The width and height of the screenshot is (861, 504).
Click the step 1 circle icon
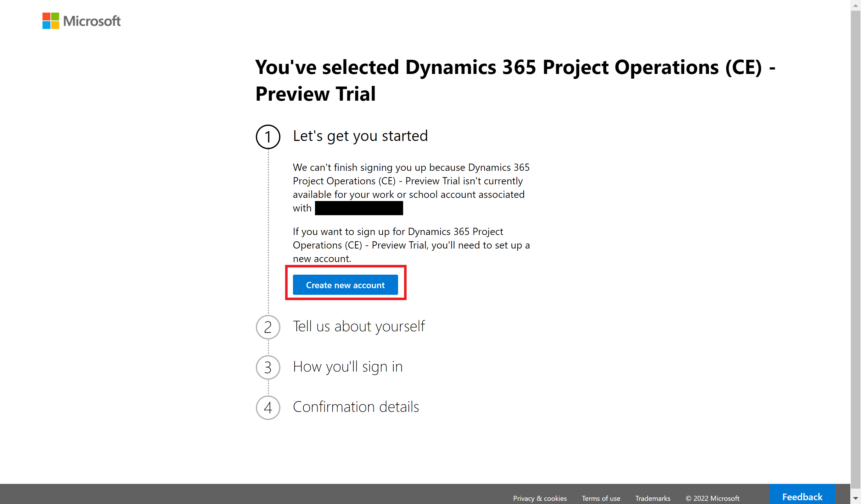268,137
